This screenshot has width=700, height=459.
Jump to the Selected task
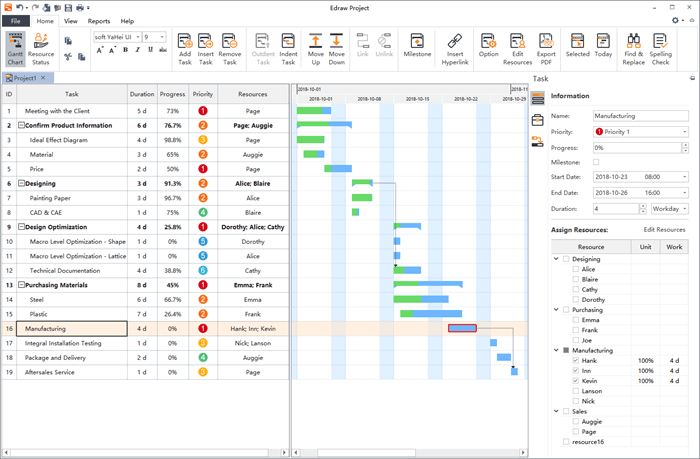click(x=578, y=46)
